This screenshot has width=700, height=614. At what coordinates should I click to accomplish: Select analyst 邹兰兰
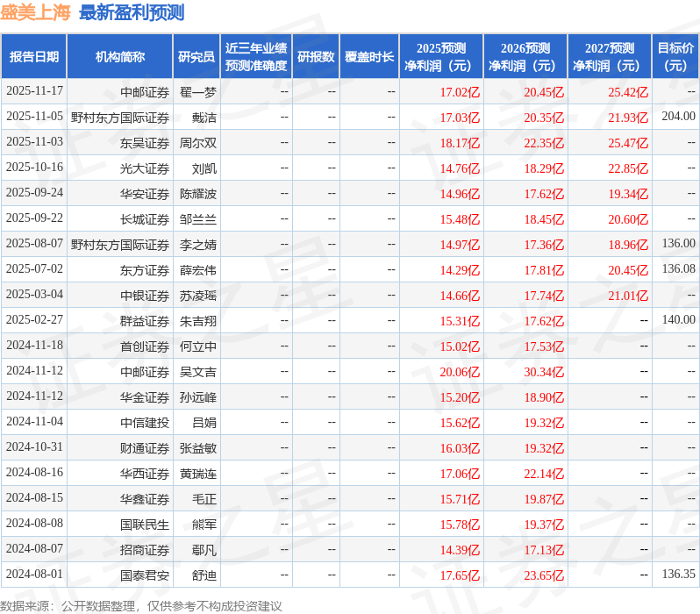tap(197, 219)
